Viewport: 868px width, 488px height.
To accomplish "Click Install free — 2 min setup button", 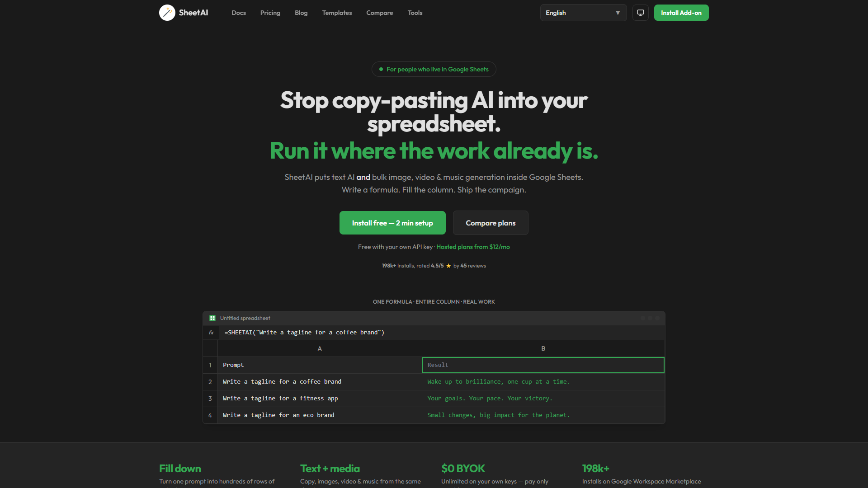I will [392, 223].
